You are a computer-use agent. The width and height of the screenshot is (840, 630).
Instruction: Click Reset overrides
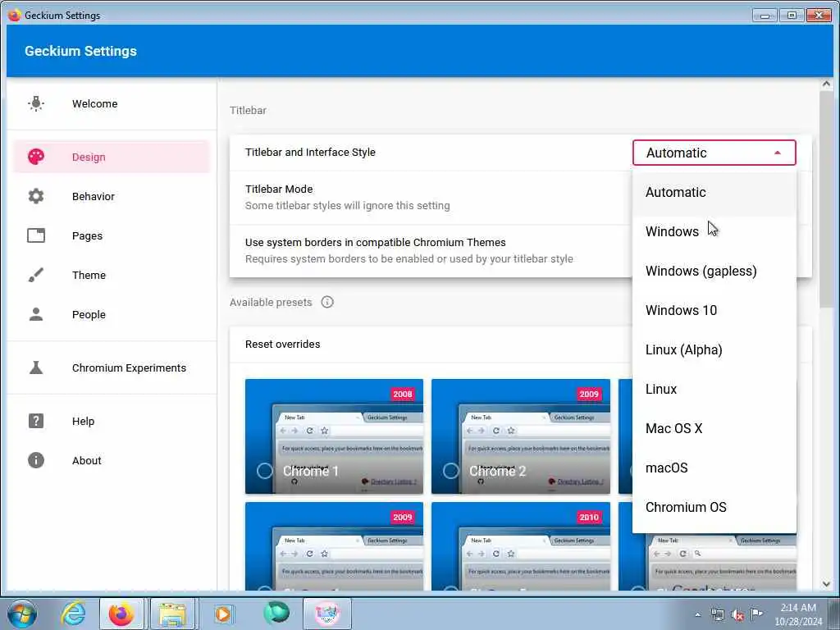282,344
